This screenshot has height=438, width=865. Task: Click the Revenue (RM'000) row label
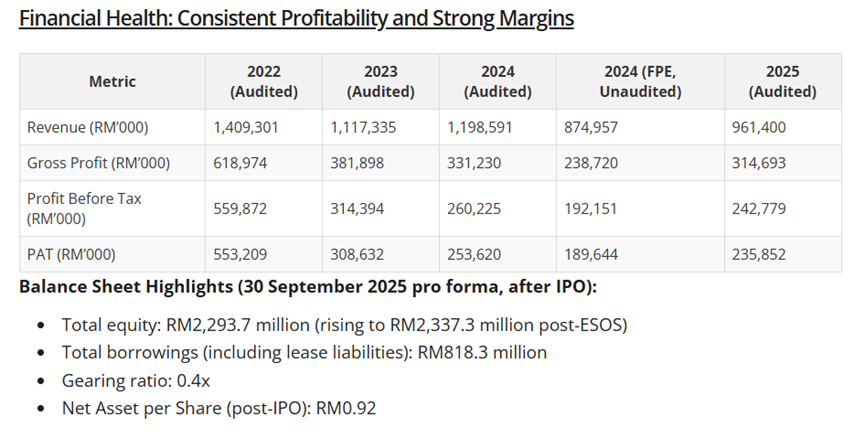point(91,127)
